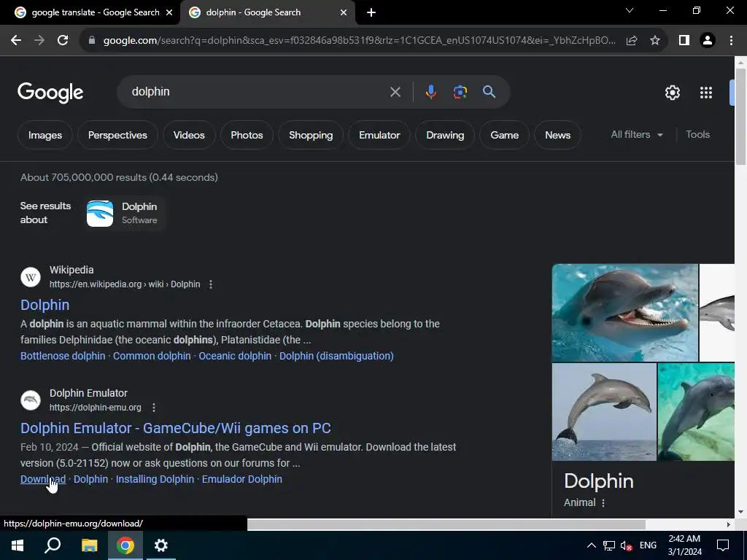The height and width of the screenshot is (560, 747).
Task: Click the network tray icon
Action: tap(609, 545)
